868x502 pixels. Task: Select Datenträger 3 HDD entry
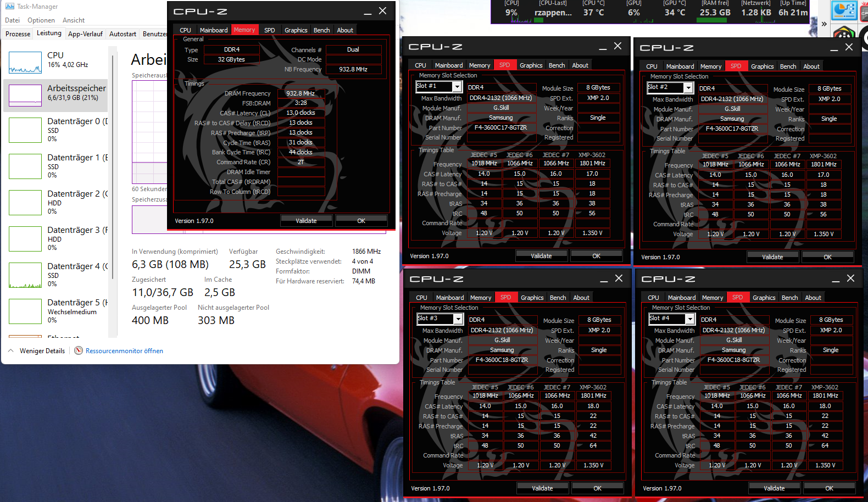56,238
